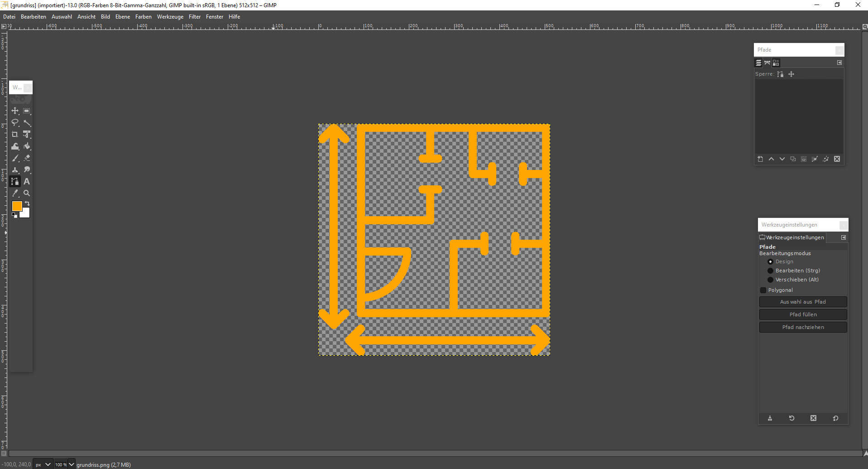The image size is (868, 469).
Task: Click the Pfad füllen button
Action: click(803, 314)
